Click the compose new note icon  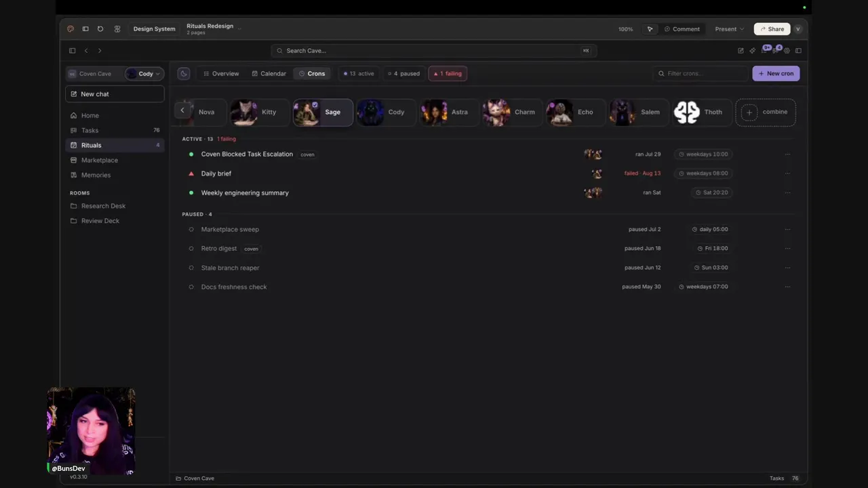(x=741, y=51)
